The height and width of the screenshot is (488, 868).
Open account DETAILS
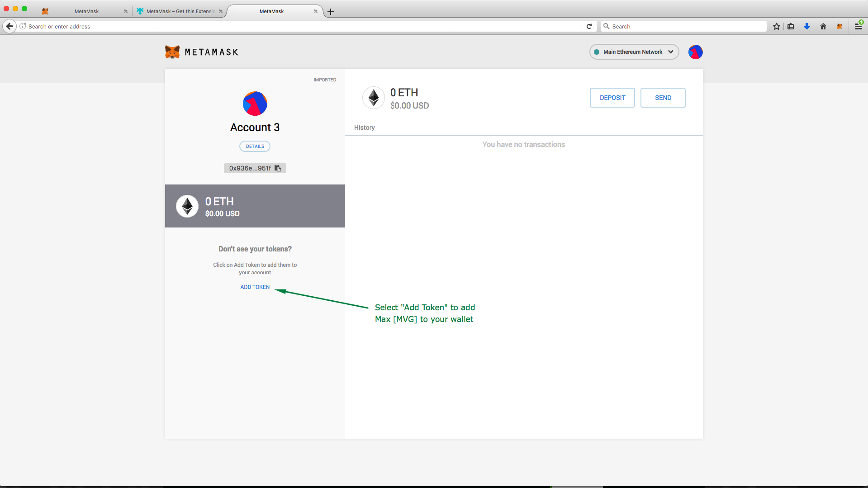[255, 146]
